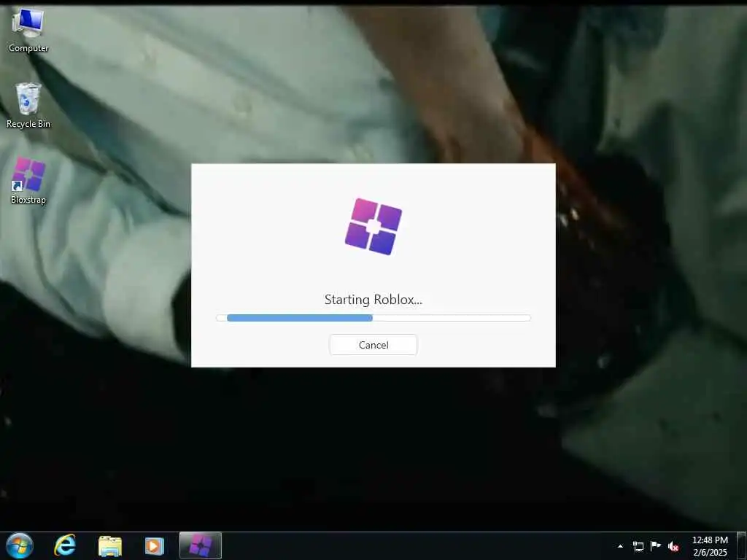Click the "Starting Roblox..." status text
The height and width of the screenshot is (560, 747).
tap(373, 300)
